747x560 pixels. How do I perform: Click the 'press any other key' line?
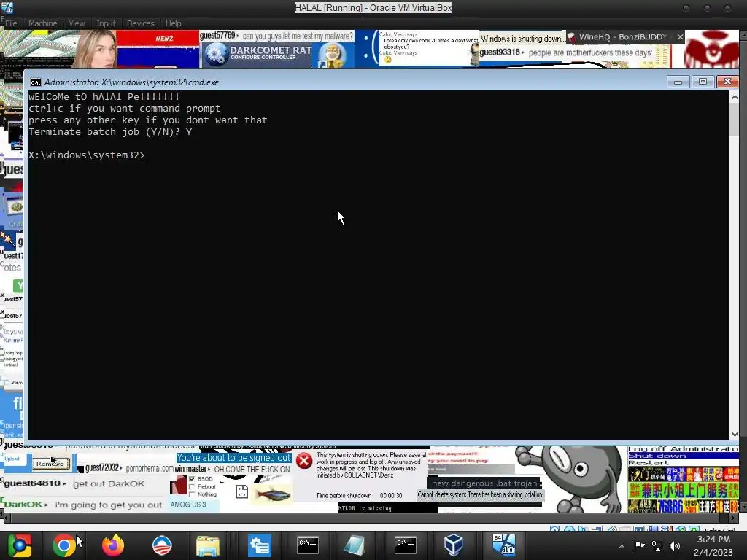pos(147,120)
